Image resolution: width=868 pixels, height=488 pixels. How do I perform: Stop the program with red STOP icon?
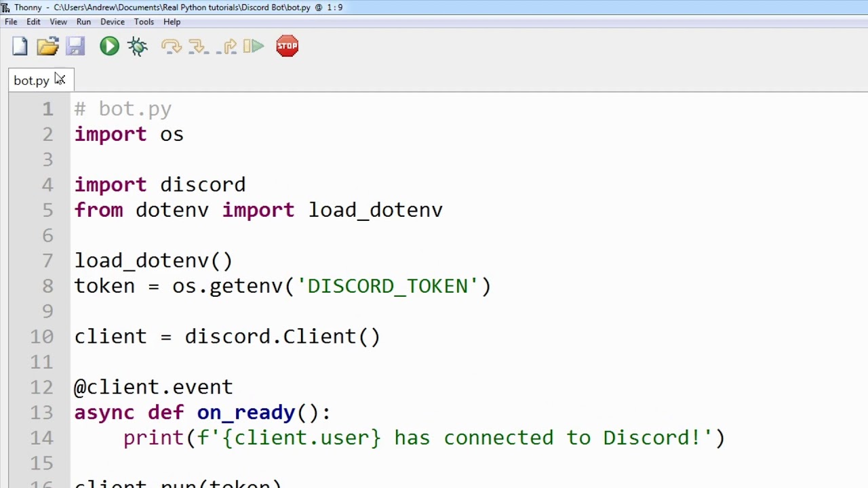click(287, 46)
